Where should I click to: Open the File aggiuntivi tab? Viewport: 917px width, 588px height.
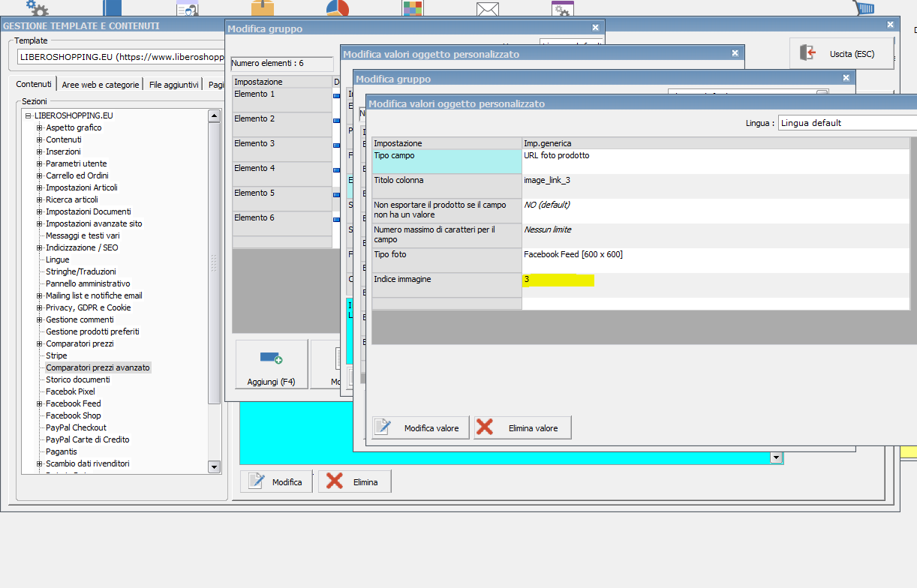173,85
